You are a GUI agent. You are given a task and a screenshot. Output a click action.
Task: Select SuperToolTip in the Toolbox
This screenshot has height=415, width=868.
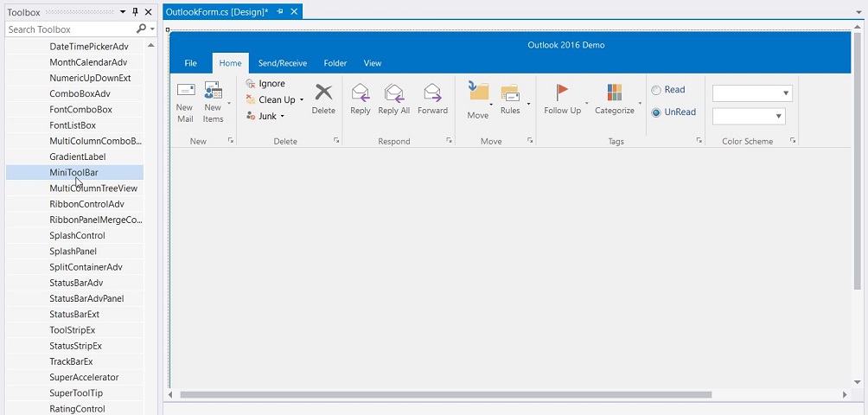click(74, 393)
